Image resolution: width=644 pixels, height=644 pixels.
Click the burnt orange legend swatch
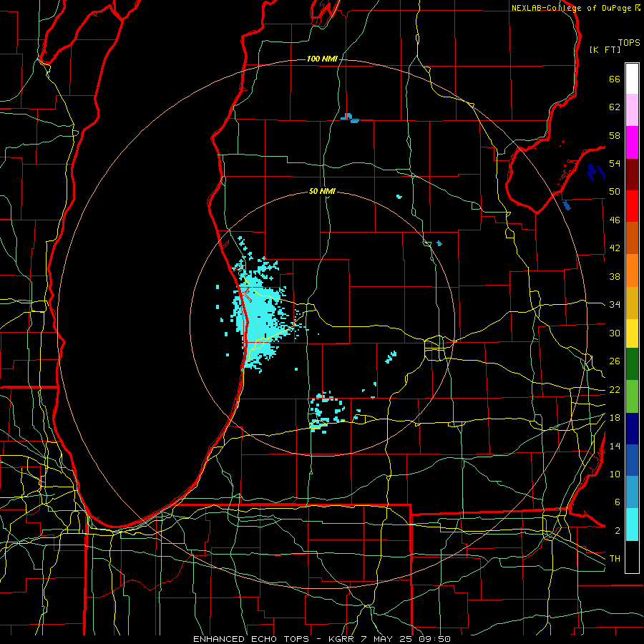632,238
